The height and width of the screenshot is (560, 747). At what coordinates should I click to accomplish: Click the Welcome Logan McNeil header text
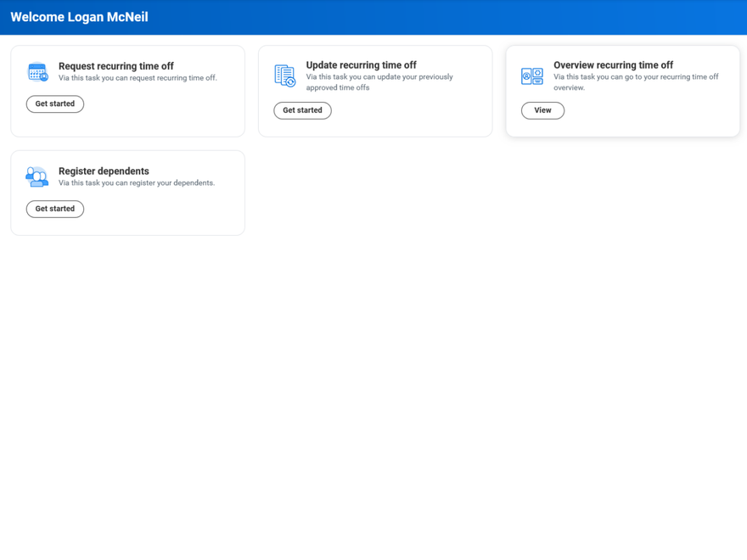point(79,17)
